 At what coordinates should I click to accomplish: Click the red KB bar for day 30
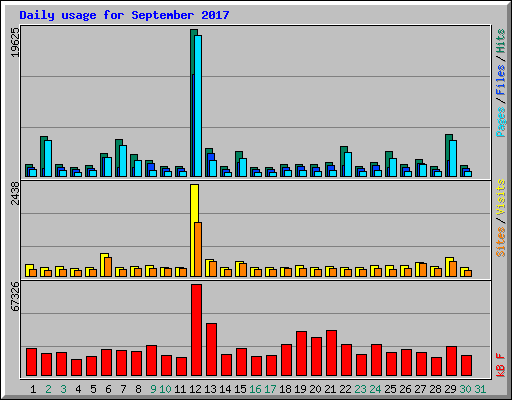(466, 366)
